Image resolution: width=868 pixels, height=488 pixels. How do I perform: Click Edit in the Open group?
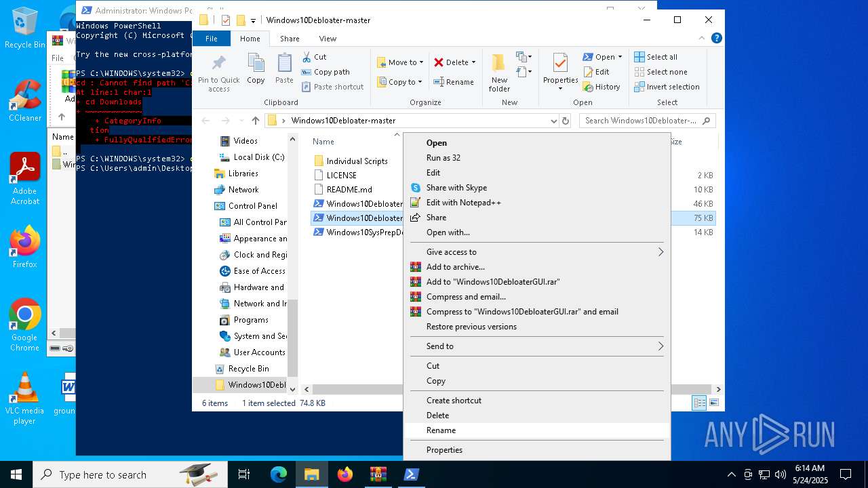pyautogui.click(x=596, y=72)
